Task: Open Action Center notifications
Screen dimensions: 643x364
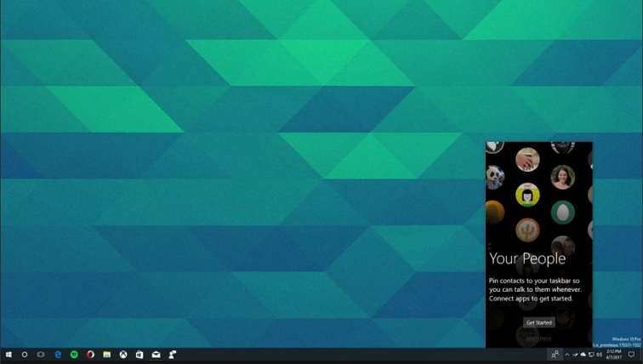Action: pyautogui.click(x=631, y=354)
